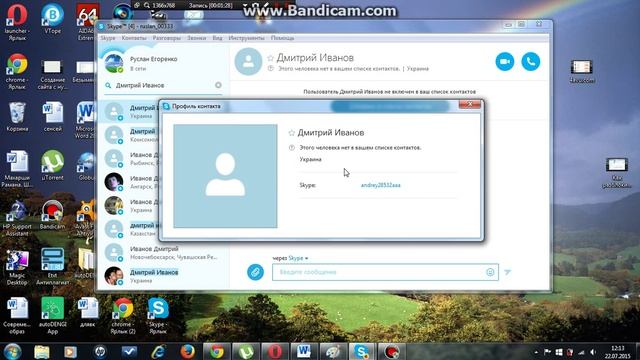Open the Bandicam desktop icon

tap(52, 214)
